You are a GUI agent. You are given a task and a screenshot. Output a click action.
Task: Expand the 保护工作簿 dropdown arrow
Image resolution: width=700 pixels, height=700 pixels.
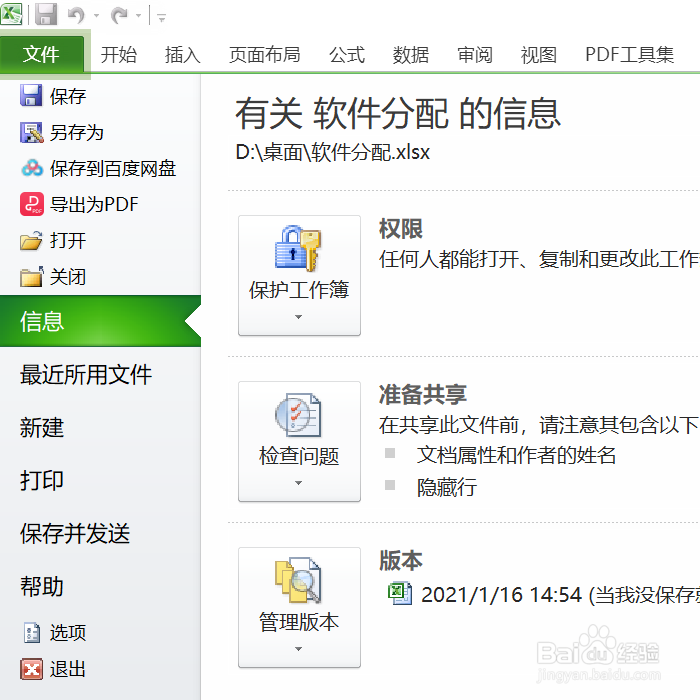click(x=299, y=317)
